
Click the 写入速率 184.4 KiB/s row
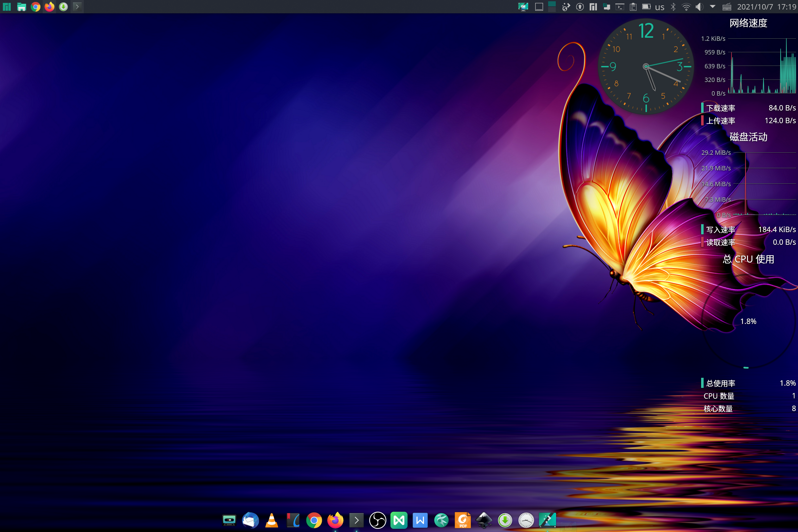coord(748,229)
